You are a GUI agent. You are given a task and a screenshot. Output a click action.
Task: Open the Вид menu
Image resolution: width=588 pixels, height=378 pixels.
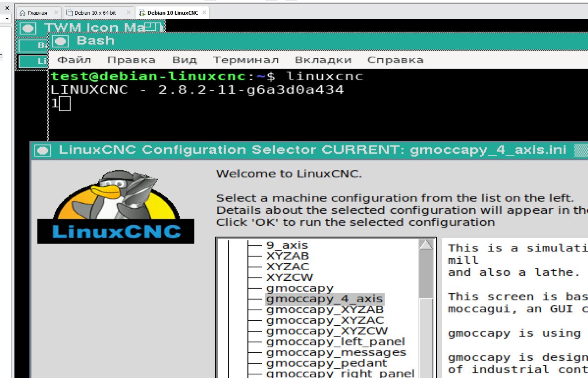point(184,60)
